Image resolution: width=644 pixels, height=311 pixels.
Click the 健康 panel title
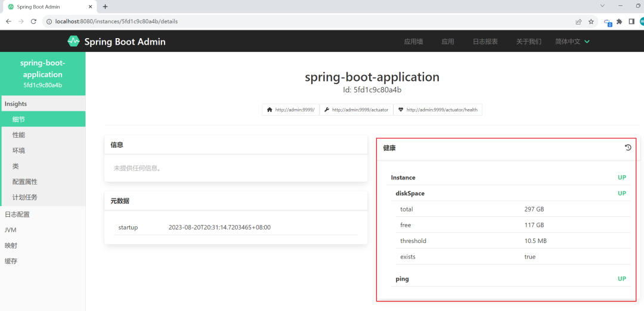pyautogui.click(x=389, y=148)
